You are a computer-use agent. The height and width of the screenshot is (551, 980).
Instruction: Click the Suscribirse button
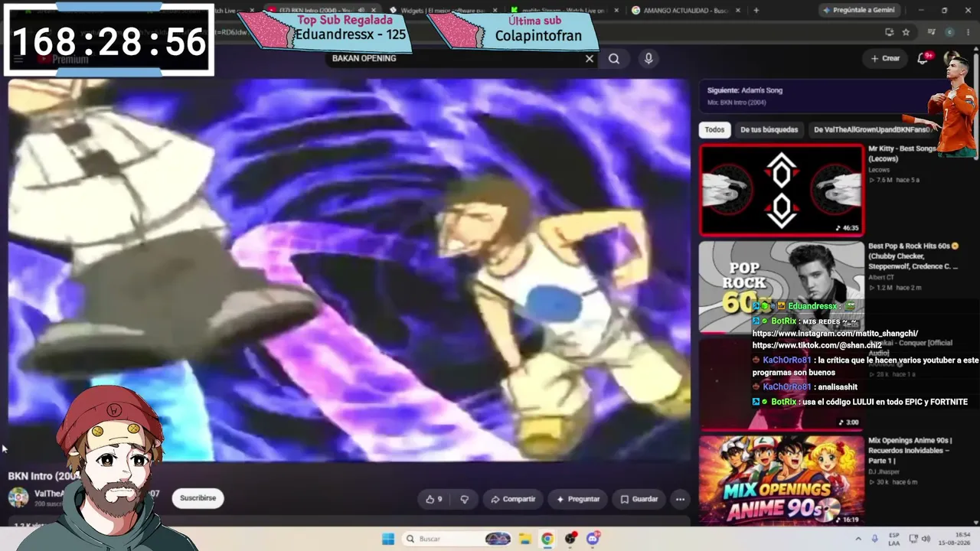[x=198, y=498]
